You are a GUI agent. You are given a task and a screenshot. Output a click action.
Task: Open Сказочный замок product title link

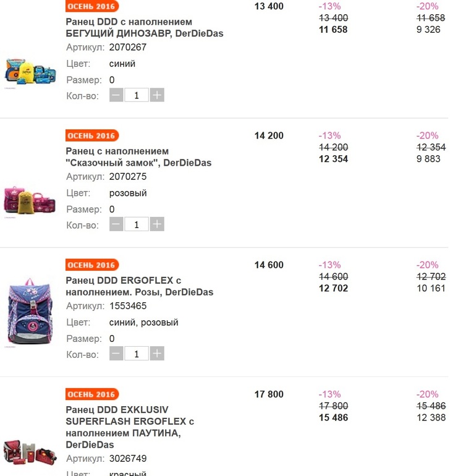point(138,157)
